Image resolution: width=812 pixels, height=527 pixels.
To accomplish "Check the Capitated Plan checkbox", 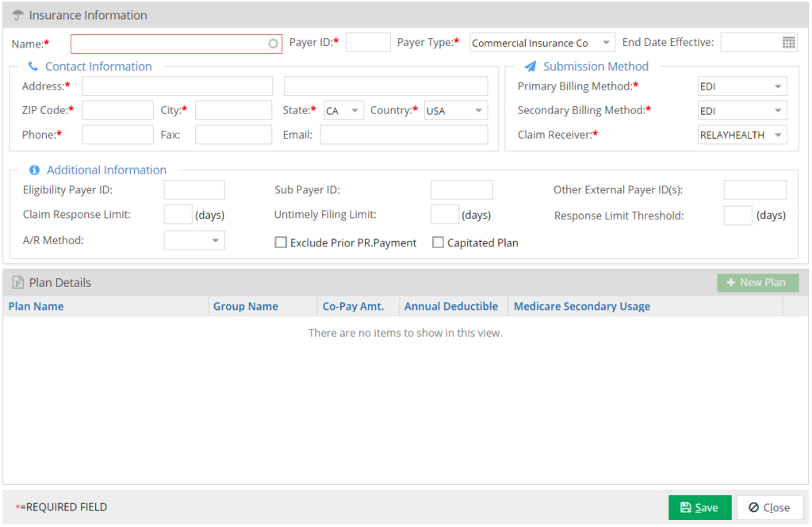I will [x=439, y=242].
